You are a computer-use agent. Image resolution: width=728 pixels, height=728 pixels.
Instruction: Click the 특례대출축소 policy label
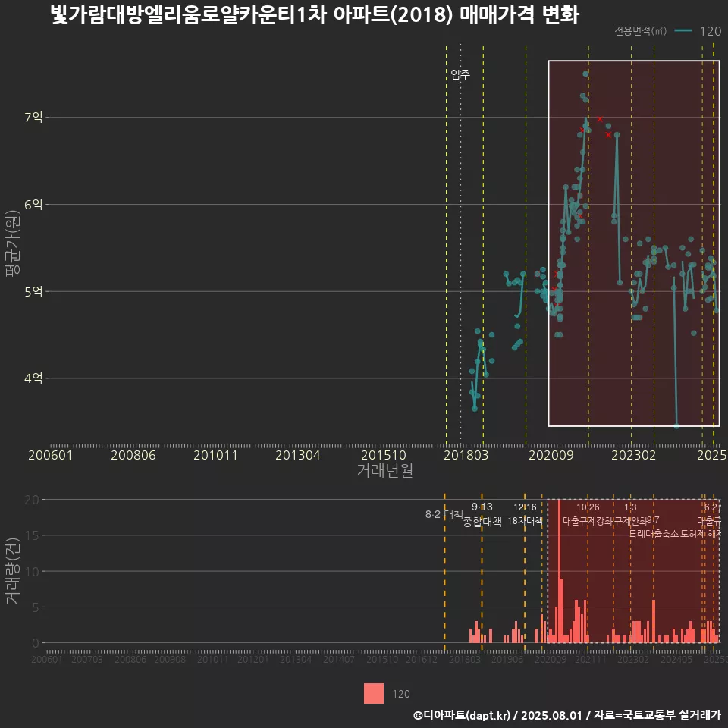click(653, 533)
